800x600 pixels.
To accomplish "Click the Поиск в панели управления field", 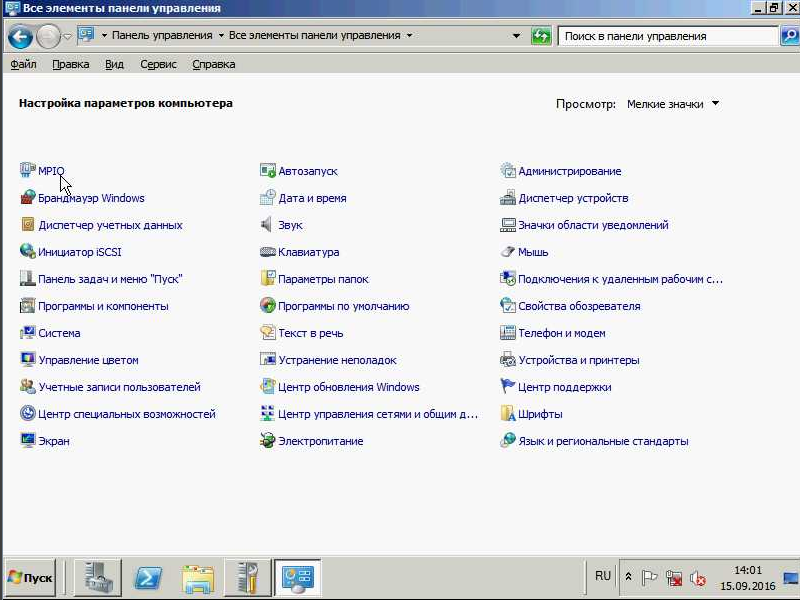I will [x=668, y=36].
